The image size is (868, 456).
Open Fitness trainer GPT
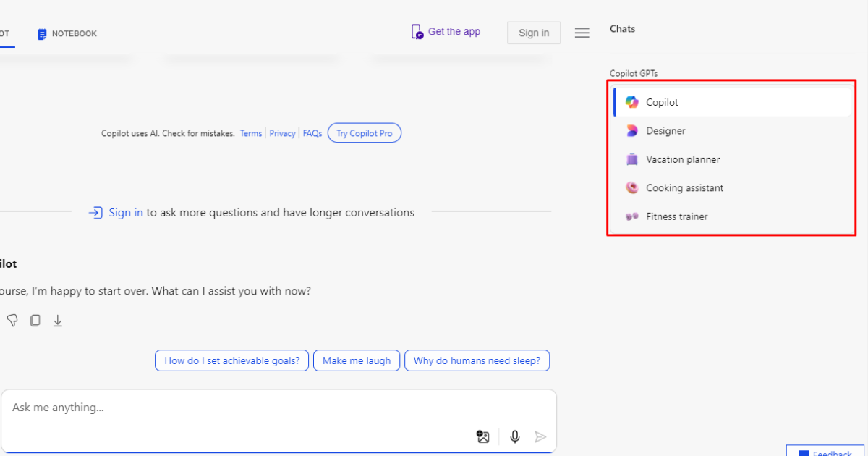pos(732,216)
